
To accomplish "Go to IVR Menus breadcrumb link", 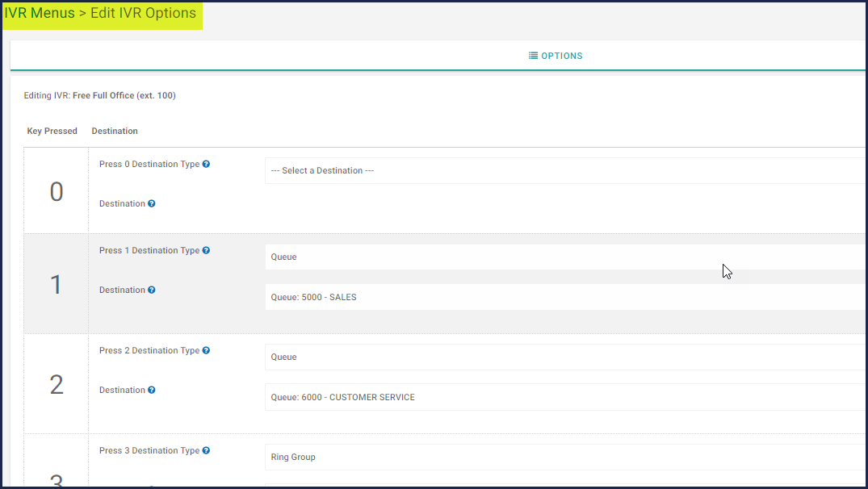I will (x=40, y=13).
